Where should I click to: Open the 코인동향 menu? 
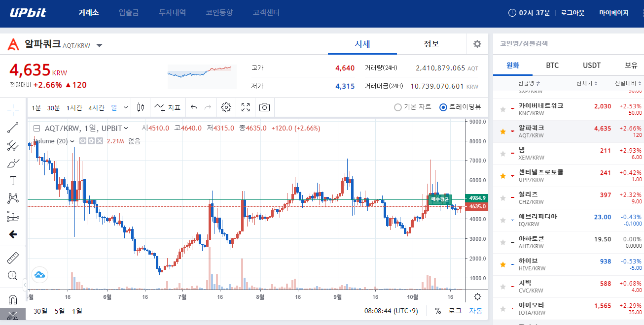tap(219, 12)
